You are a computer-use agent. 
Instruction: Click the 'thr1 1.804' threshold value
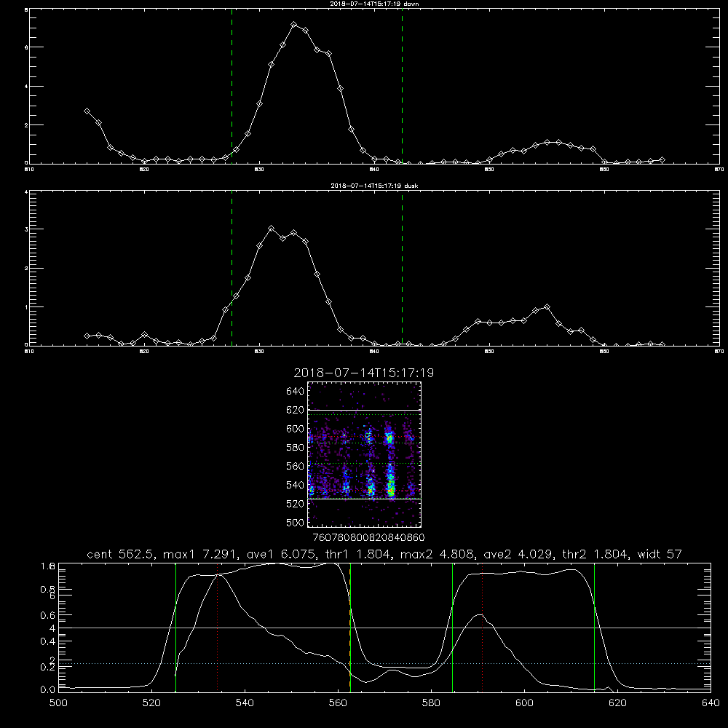point(360,554)
